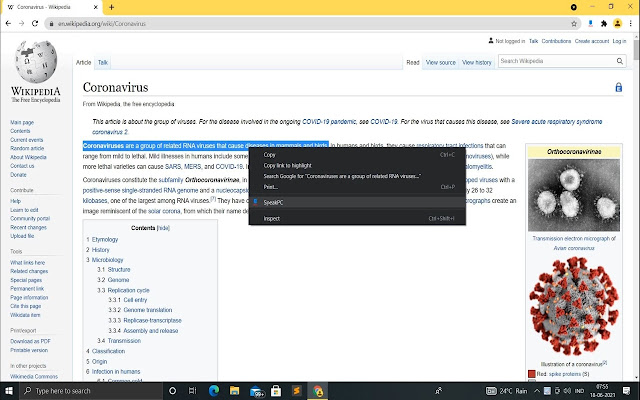Screen dimensions: 640x400
Task: Open the COVID-19 pandemic link
Action: 329,122
